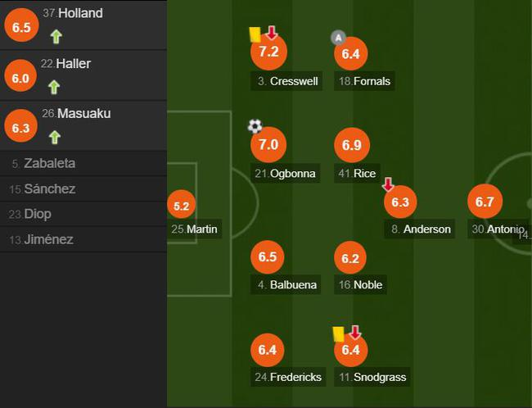Image resolution: width=532 pixels, height=408 pixels.
Task: Click the green sub-on arrow under Haller
Action: pos(54,87)
